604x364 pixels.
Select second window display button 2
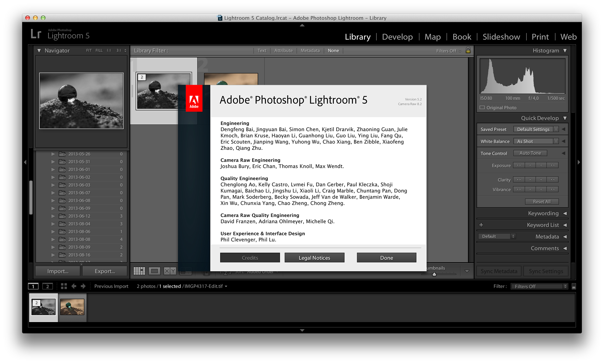[47, 286]
